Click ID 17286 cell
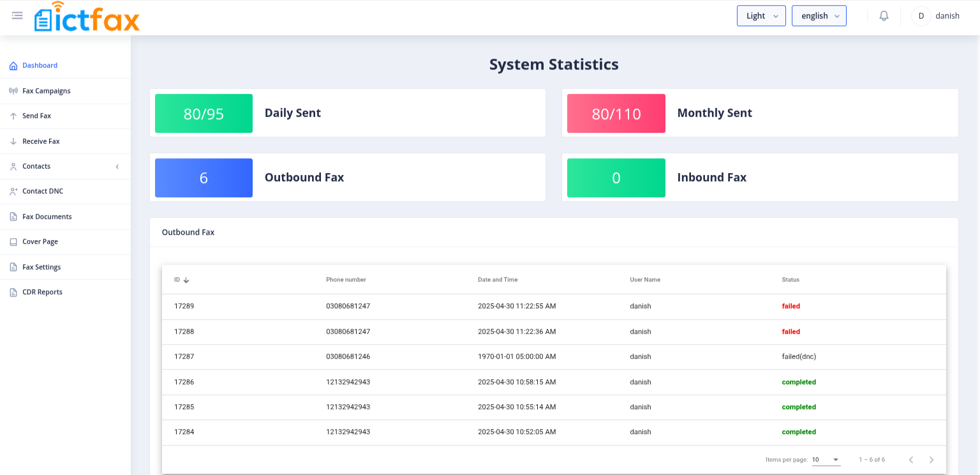This screenshot has width=980, height=475. pos(184,382)
